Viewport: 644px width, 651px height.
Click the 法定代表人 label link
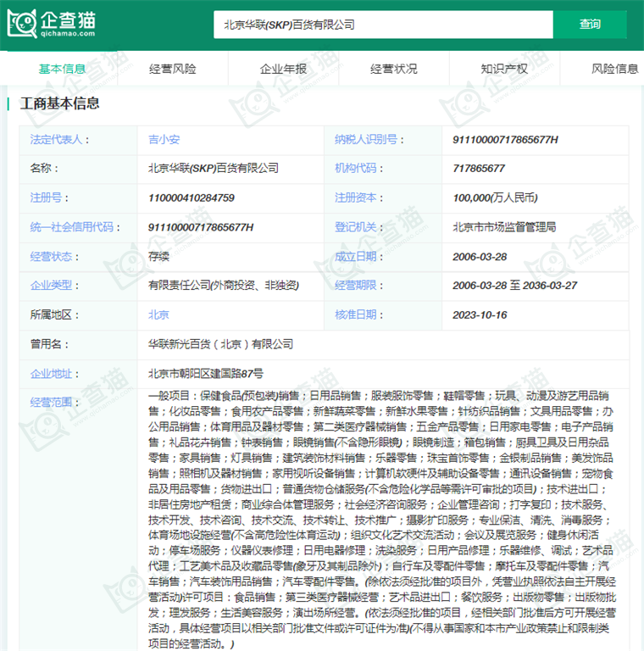coord(57,140)
